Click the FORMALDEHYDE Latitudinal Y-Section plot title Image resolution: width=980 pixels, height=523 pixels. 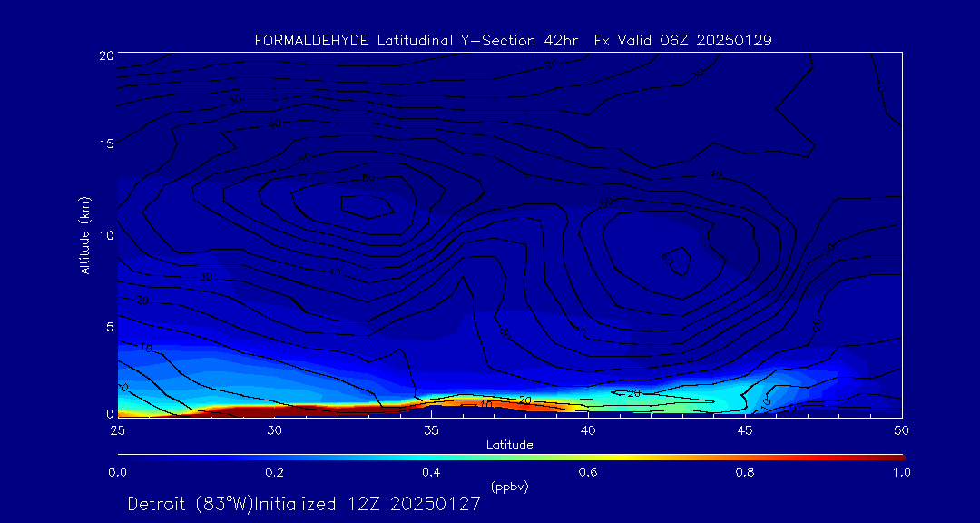(513, 41)
